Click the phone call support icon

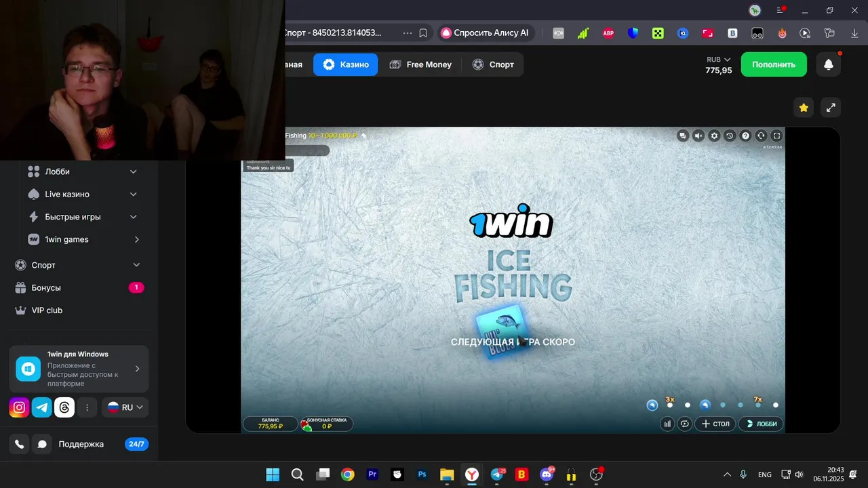19,444
